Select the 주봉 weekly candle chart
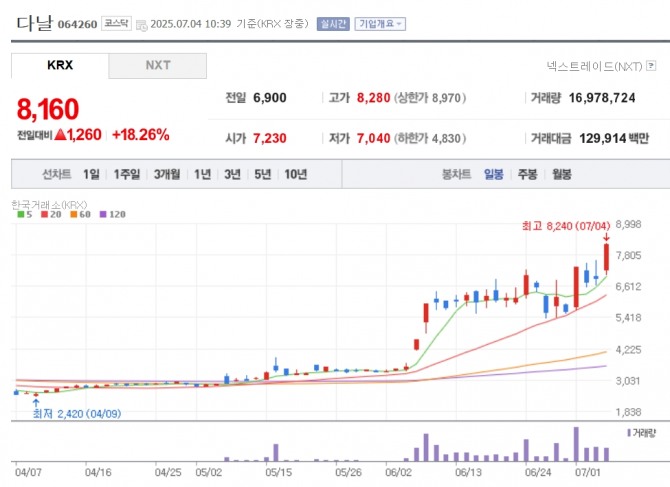Screen dimensions: 670x487 coord(527,174)
